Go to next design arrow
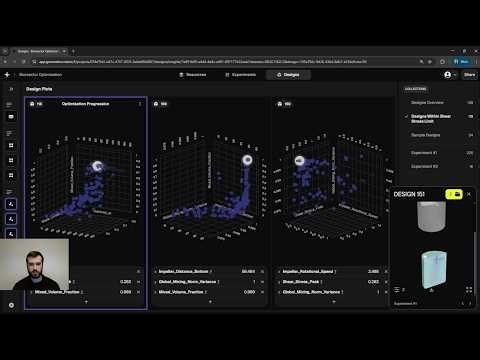480x360 pixels. click(470, 304)
